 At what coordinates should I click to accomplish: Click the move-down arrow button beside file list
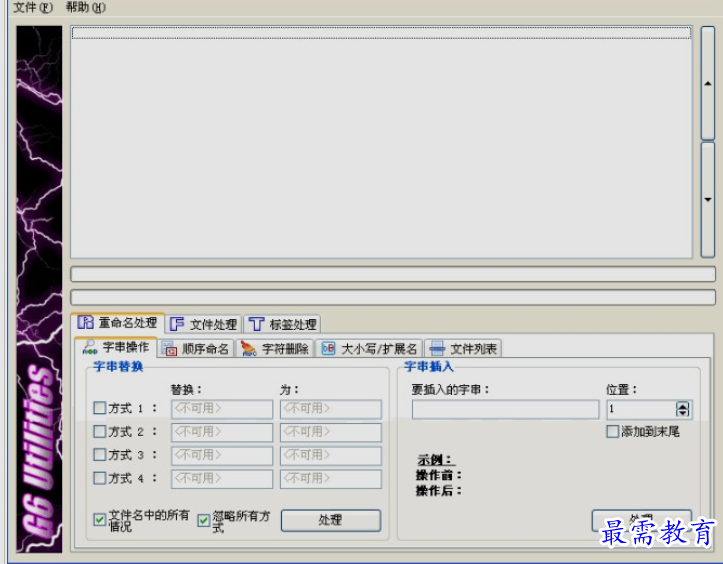click(x=708, y=200)
